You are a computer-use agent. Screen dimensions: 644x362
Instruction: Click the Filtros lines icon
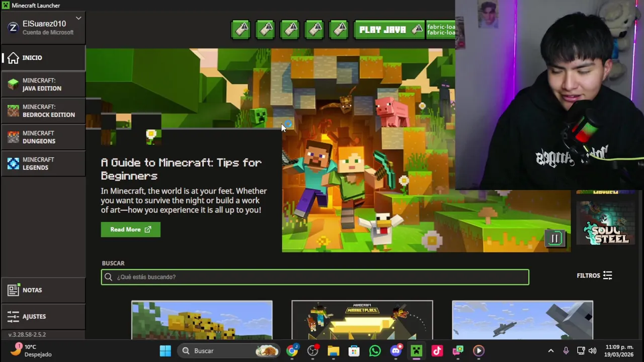point(608,276)
